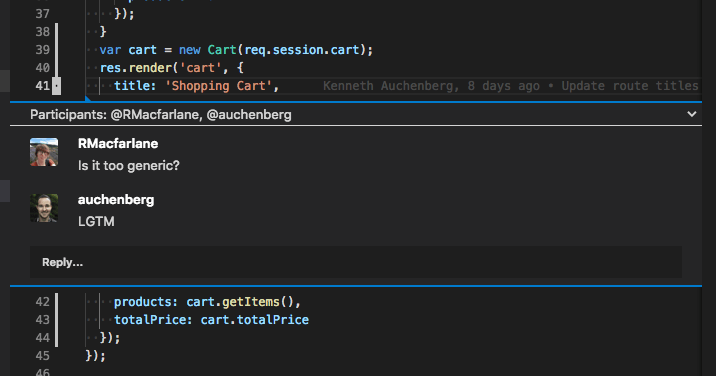Click the 'Shopping Cart' string on line 41
This screenshot has height=376, width=716.
click(x=218, y=86)
